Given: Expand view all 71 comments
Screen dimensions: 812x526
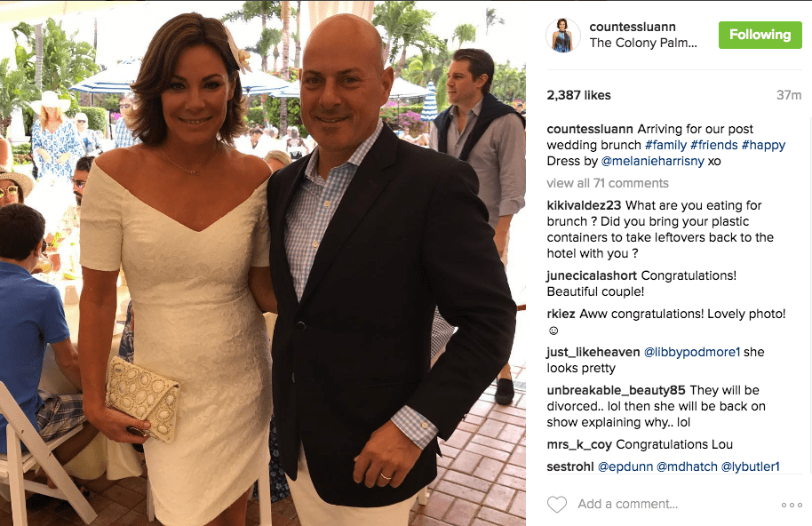Looking at the screenshot, I should point(608,183).
